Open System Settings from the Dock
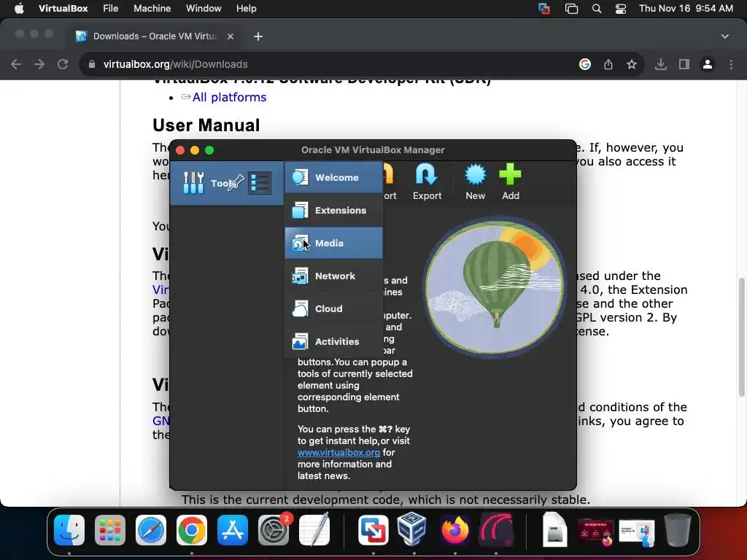Image resolution: width=747 pixels, height=560 pixels. [x=274, y=529]
